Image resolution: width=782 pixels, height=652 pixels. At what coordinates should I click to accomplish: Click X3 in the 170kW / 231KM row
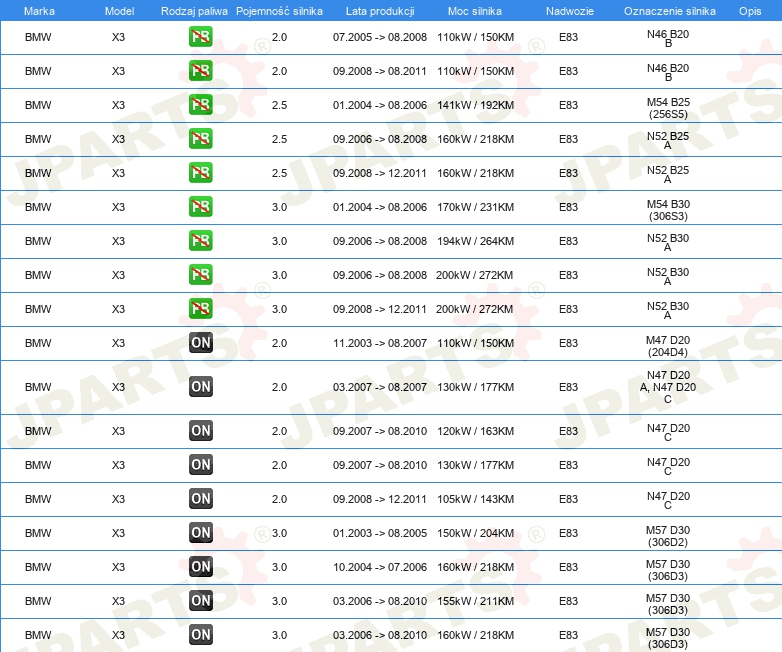pyautogui.click(x=118, y=207)
